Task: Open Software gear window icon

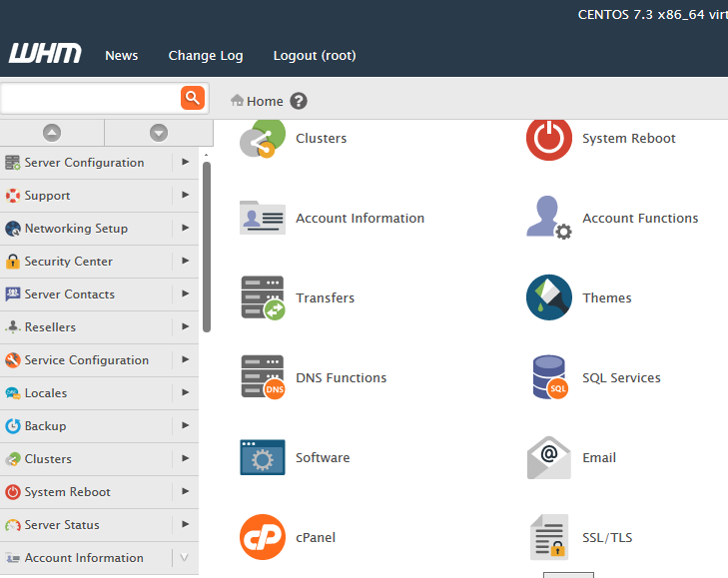Action: pyautogui.click(x=263, y=457)
